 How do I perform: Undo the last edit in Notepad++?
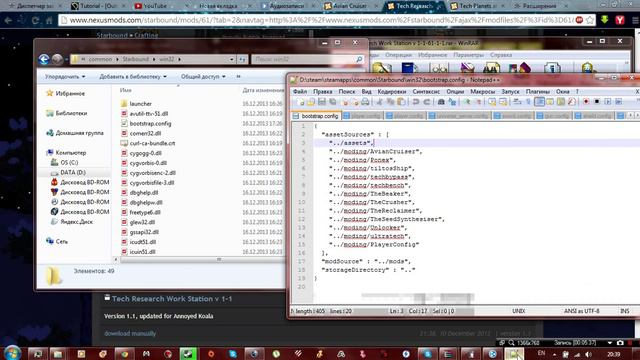416,102
